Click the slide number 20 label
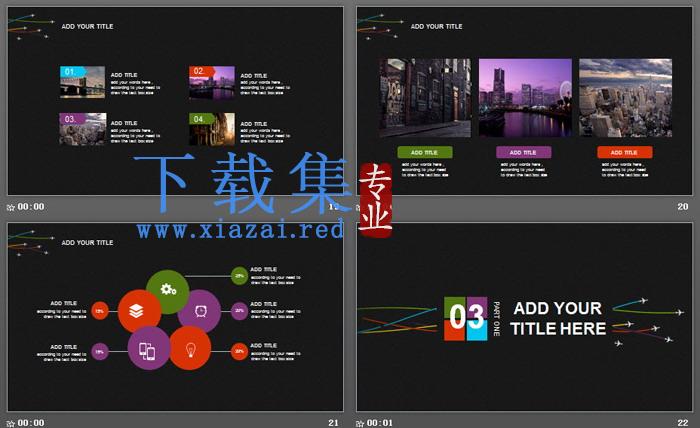Screen dimensions: 700x428 [x=683, y=207]
